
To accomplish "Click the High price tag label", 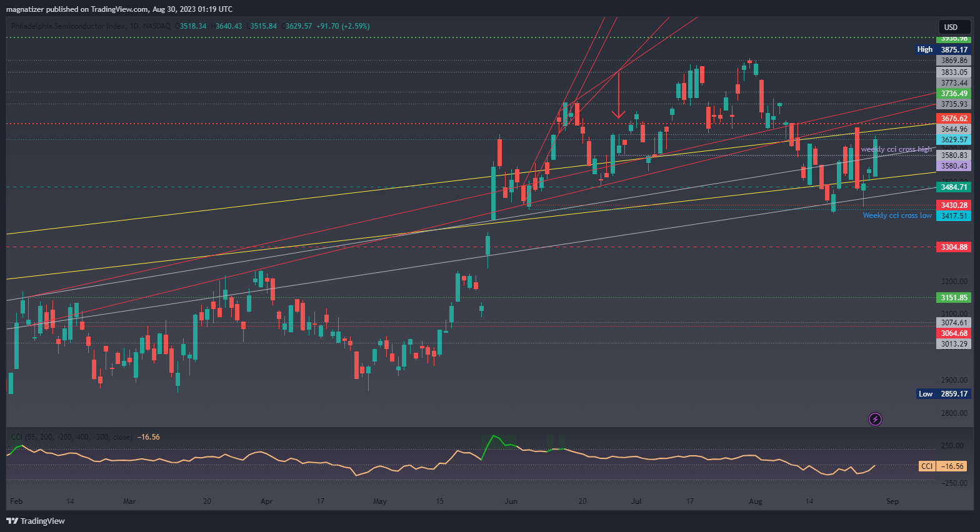I will (x=925, y=49).
